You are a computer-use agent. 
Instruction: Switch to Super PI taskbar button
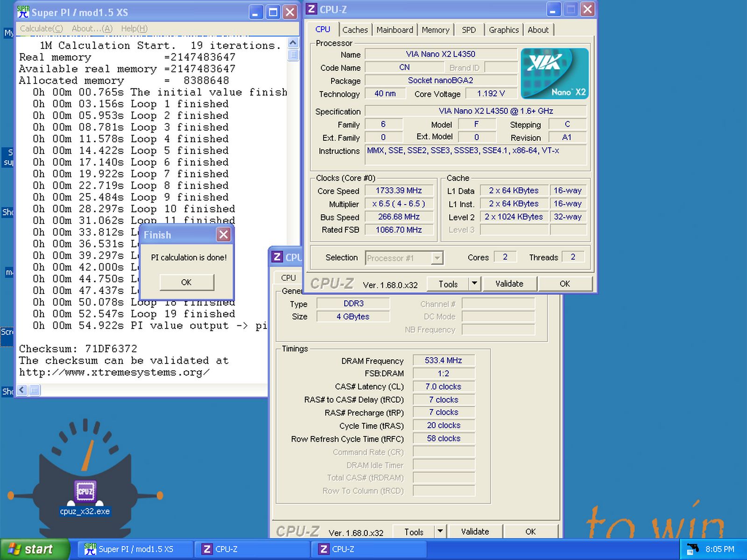coord(135,549)
